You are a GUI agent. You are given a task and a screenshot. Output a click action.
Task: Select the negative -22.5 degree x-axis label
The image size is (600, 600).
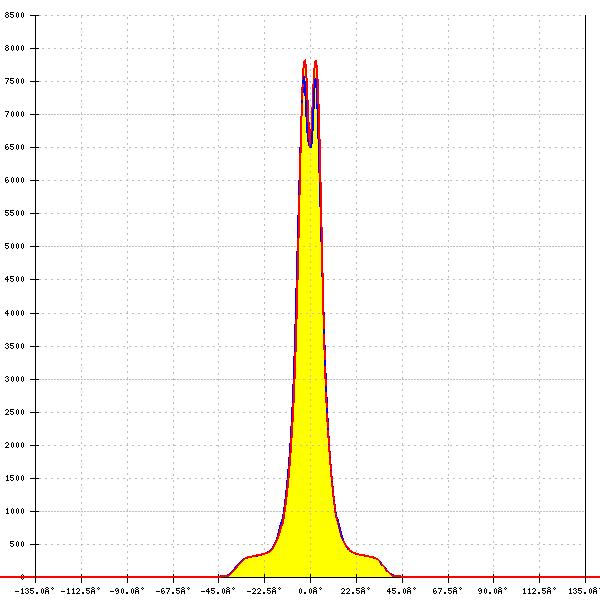[264, 591]
